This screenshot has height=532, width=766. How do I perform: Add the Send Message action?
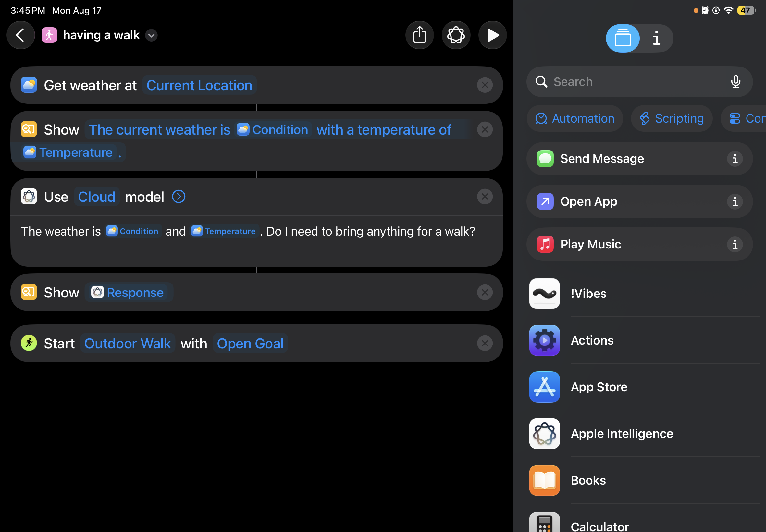point(639,159)
